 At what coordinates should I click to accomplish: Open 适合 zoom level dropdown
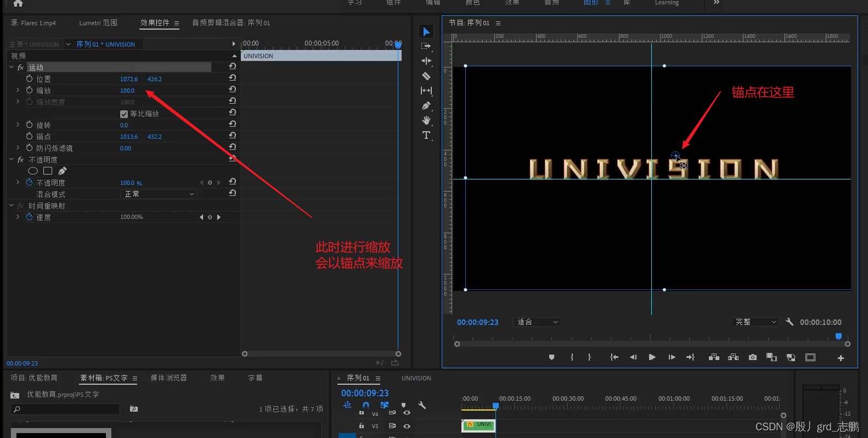537,322
